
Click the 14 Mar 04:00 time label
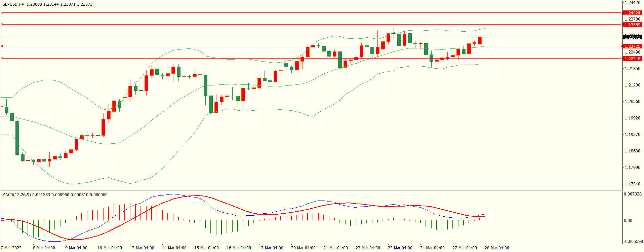[x=174, y=248]
